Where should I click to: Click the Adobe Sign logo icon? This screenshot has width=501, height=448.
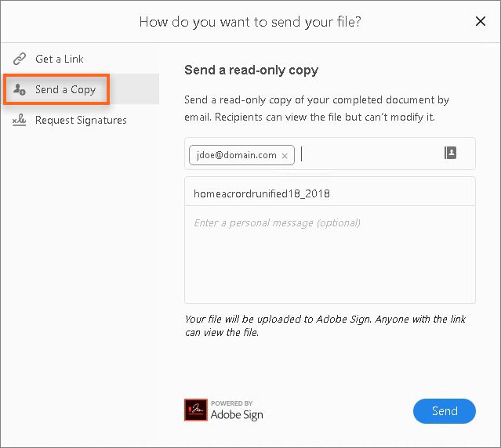click(x=195, y=410)
